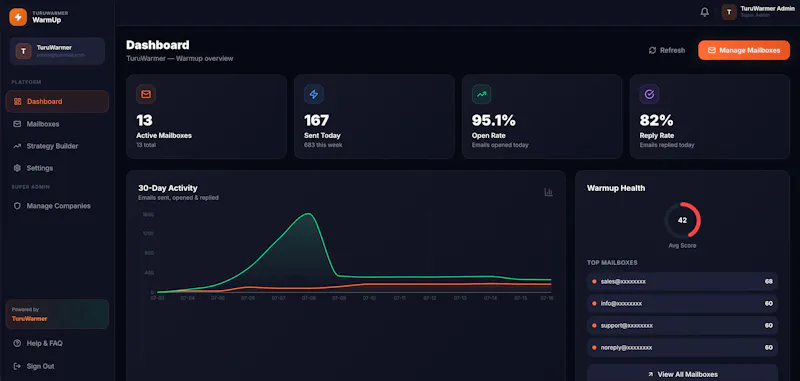Screen dimensions: 800x381
Task: Click the Powered by TuruWarmer badge
Action: (x=57, y=314)
